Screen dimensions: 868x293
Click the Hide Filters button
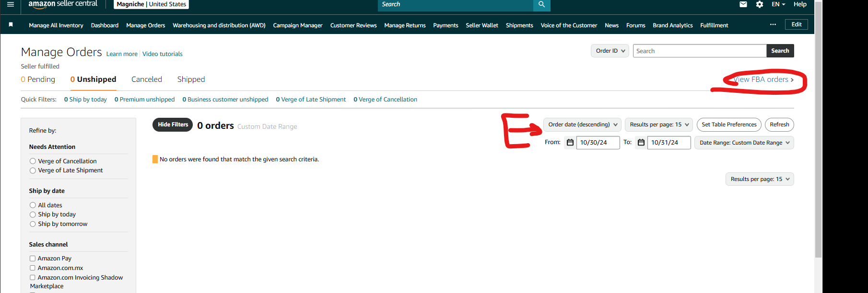173,124
